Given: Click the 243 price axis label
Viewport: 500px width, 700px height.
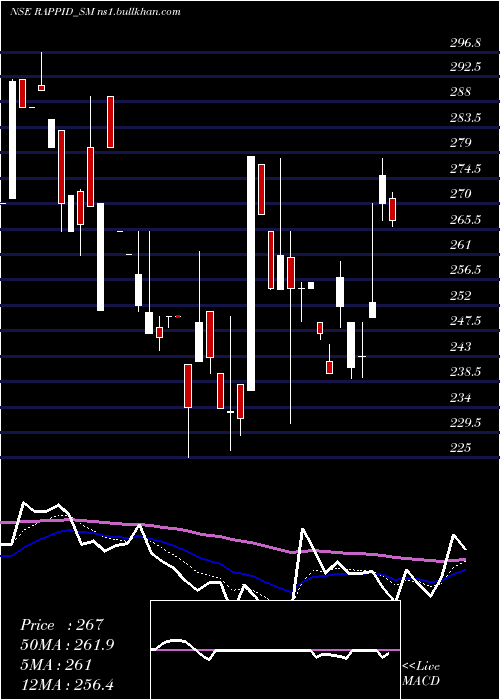Looking at the screenshot, I should [x=461, y=347].
